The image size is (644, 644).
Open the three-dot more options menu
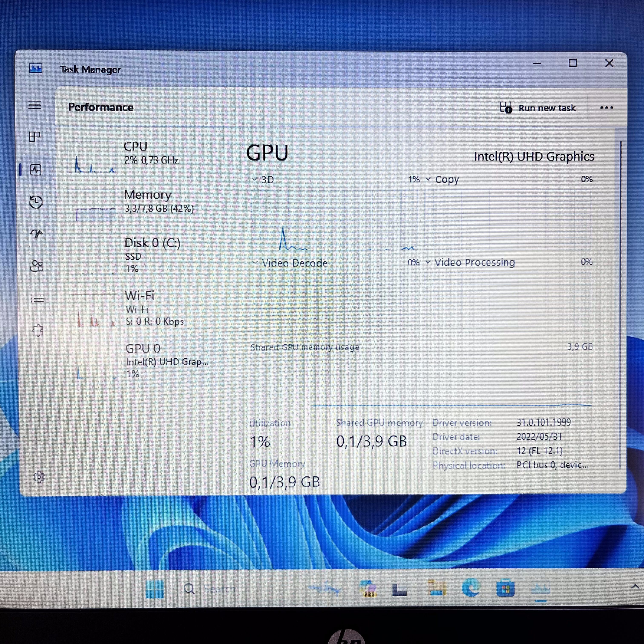pyautogui.click(x=606, y=108)
